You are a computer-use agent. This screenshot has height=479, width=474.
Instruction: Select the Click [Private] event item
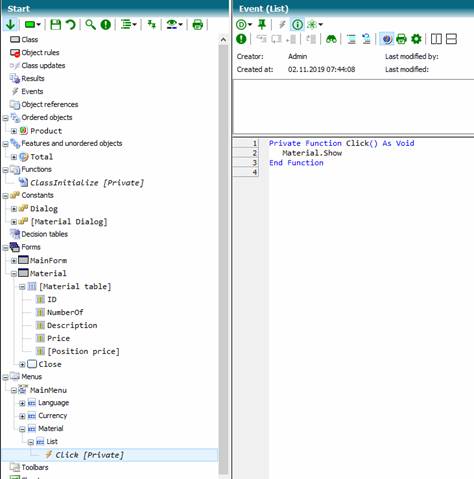(x=89, y=455)
